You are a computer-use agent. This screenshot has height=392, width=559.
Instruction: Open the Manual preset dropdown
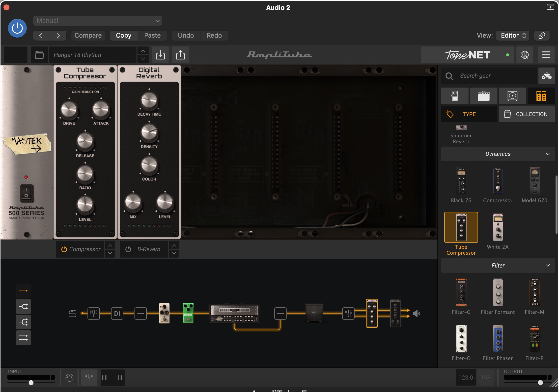(x=98, y=21)
